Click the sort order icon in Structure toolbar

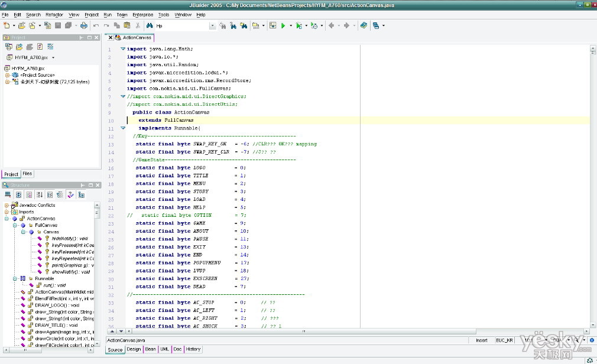40,194
